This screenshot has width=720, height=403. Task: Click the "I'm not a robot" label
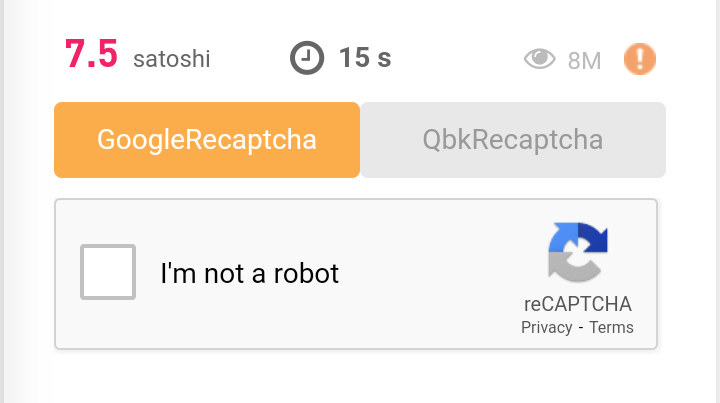[250, 273]
